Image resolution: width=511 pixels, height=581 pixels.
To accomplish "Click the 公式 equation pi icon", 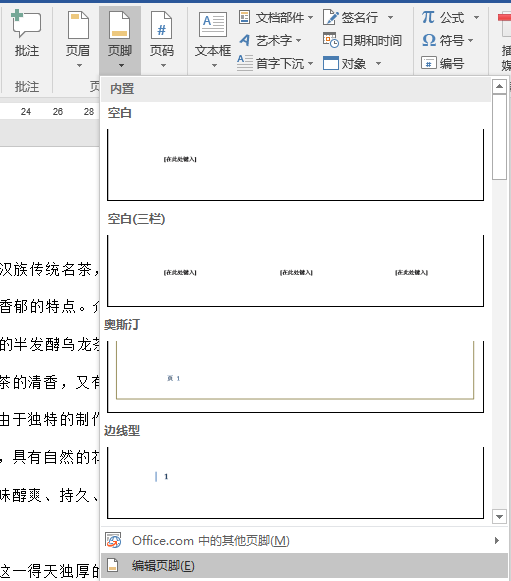I will pyautogui.click(x=428, y=17).
